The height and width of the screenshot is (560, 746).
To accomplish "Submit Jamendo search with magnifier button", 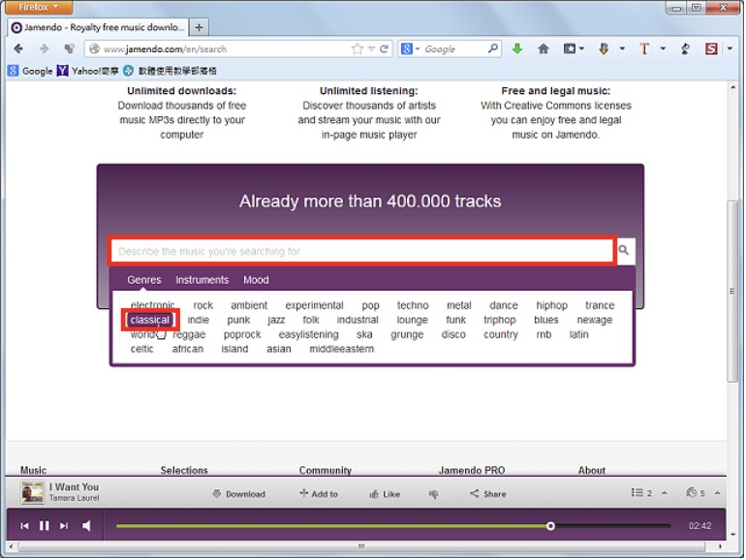I will point(624,250).
